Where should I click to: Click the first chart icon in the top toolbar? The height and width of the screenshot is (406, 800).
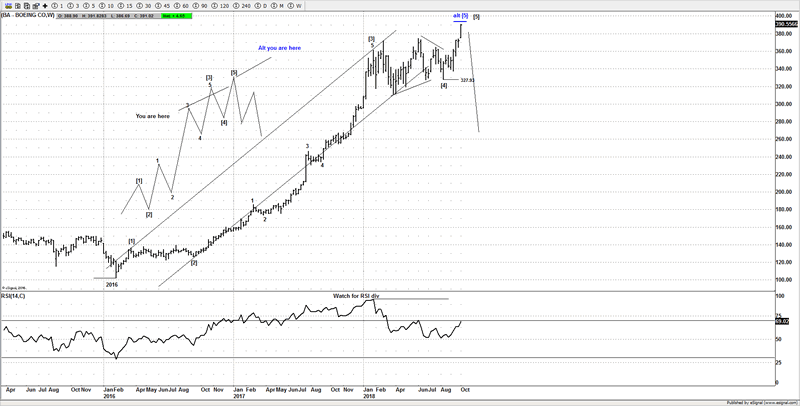point(6,5)
